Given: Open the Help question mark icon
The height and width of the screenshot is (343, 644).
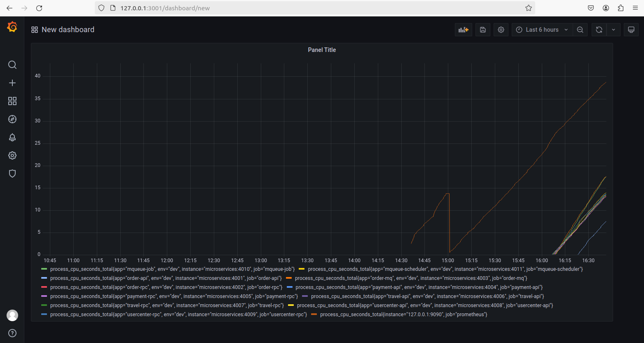Looking at the screenshot, I should pos(12,333).
